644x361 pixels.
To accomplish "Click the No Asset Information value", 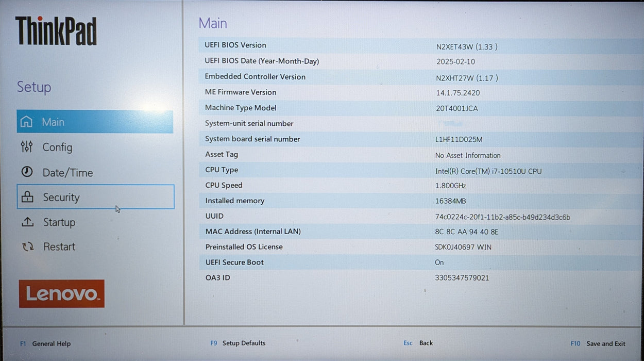I will click(x=468, y=155).
